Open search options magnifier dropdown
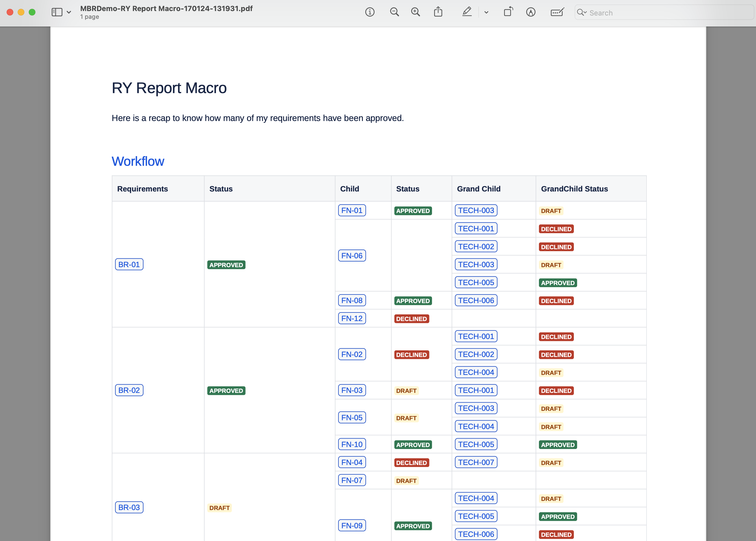756x541 pixels. coord(582,12)
